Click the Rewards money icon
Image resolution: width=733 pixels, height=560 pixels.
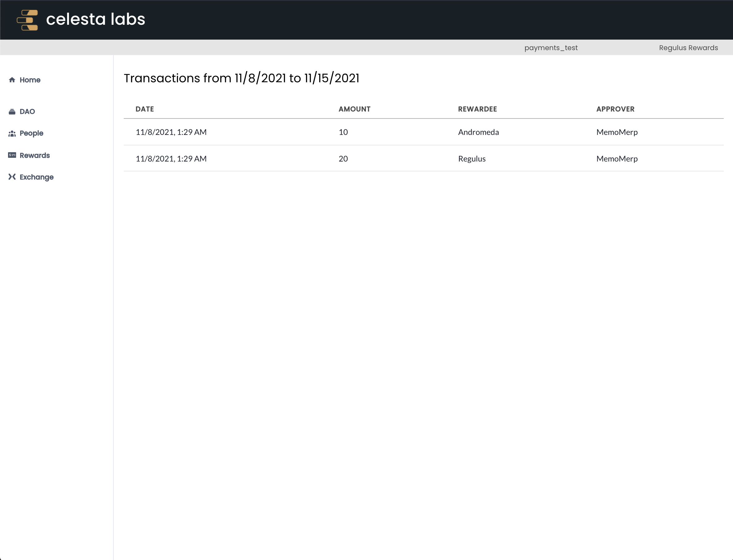[x=12, y=155]
